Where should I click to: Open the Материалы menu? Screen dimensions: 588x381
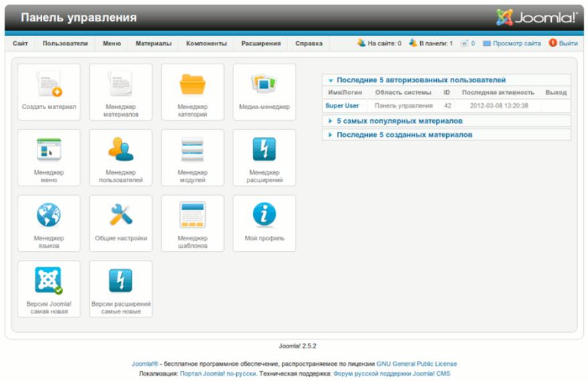coord(153,44)
